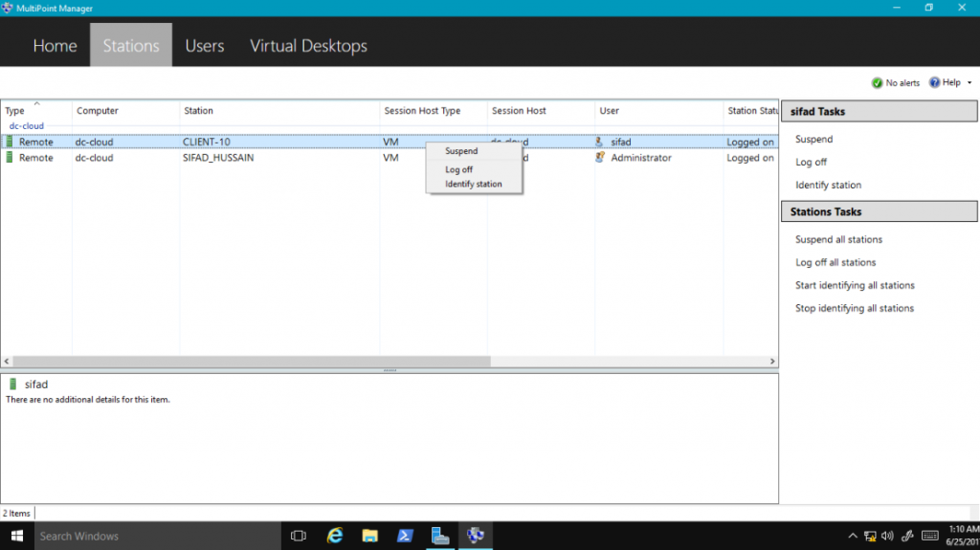Image resolution: width=980 pixels, height=550 pixels.
Task: Click the Administrator user name
Action: click(x=641, y=158)
